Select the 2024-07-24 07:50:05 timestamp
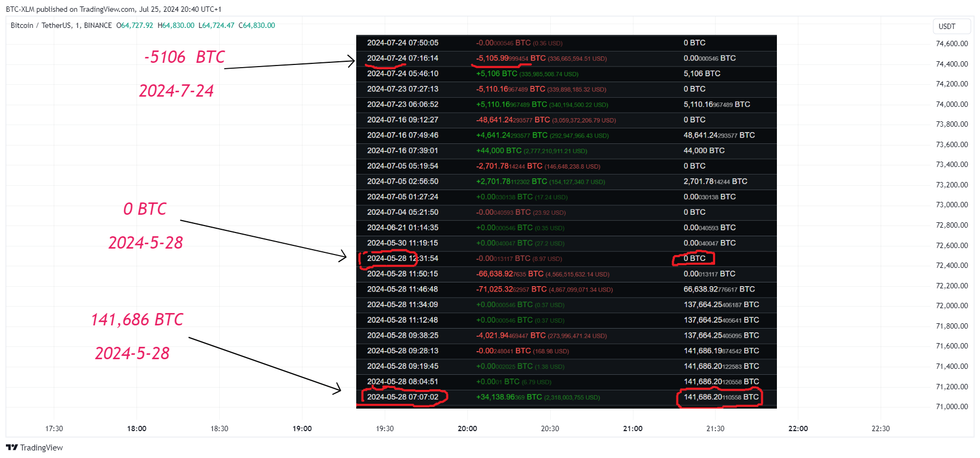 coord(403,42)
